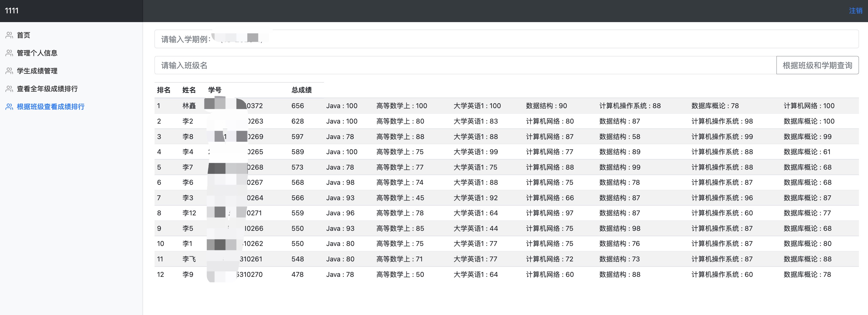This screenshot has height=315, width=868.
Task: Click 数据结构 : 90 in 林矗's row
Action: (546, 106)
